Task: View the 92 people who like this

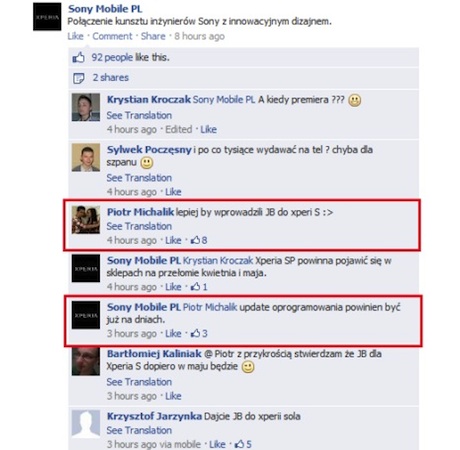Action: coord(112,57)
